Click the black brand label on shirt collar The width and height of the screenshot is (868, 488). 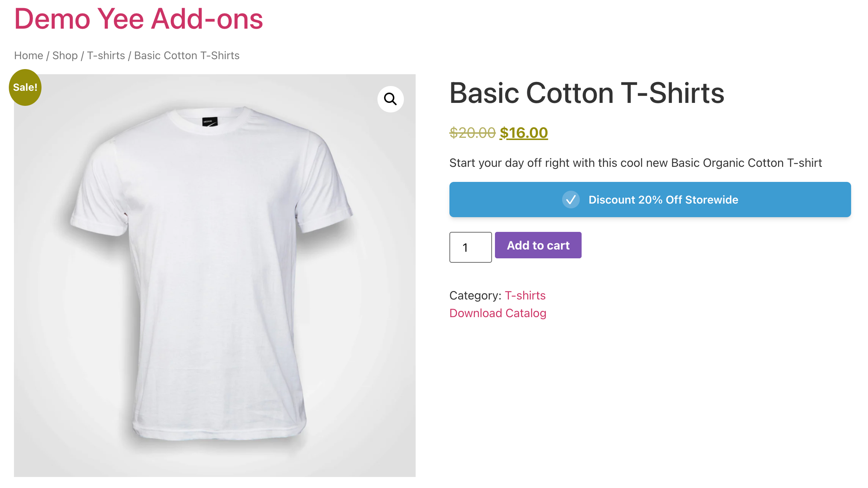tap(210, 122)
